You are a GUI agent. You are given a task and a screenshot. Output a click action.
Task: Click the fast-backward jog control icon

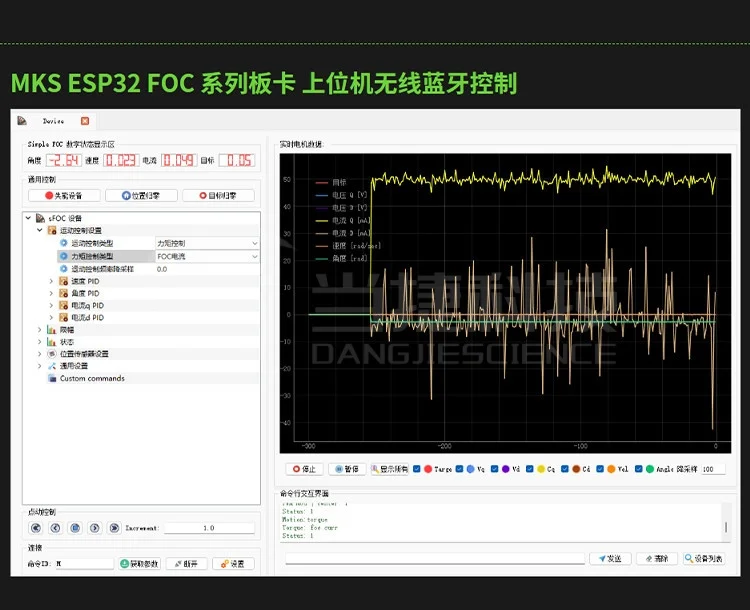(x=36, y=528)
